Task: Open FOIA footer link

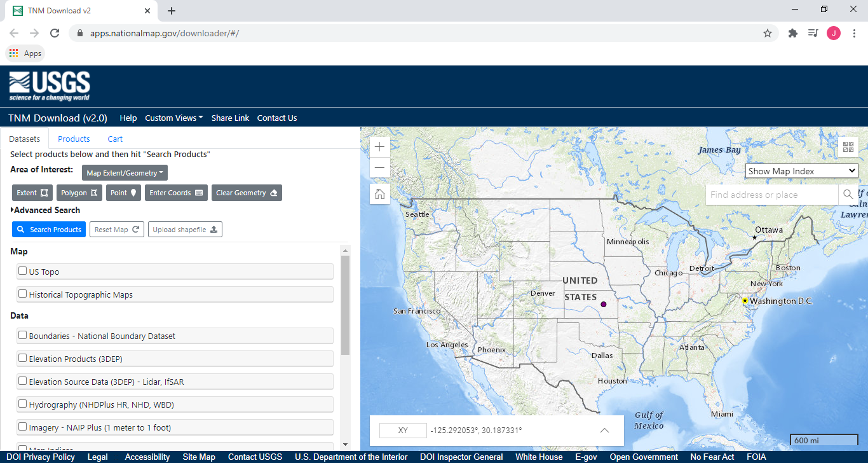Action: [756, 457]
